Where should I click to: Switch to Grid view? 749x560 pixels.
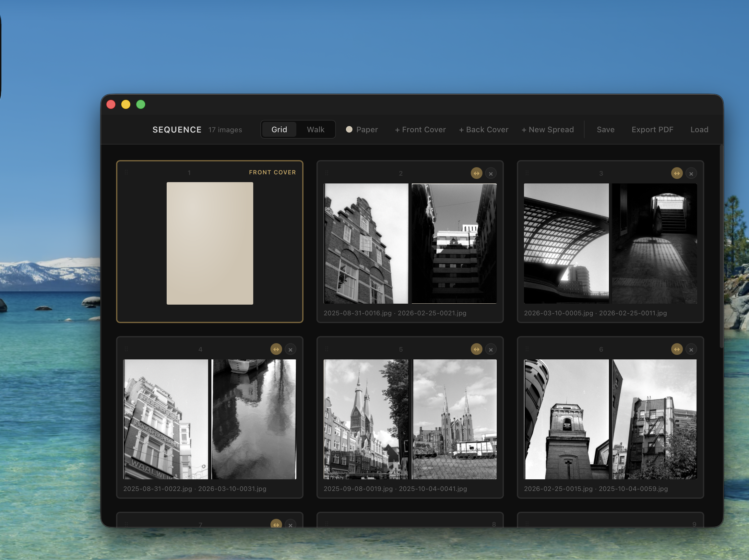click(x=279, y=129)
